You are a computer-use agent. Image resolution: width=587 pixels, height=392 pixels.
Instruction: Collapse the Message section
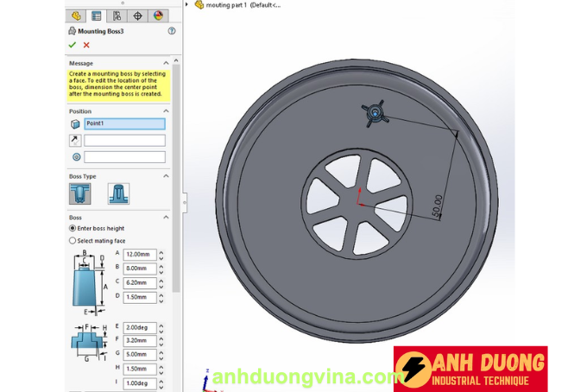pyautogui.click(x=166, y=63)
